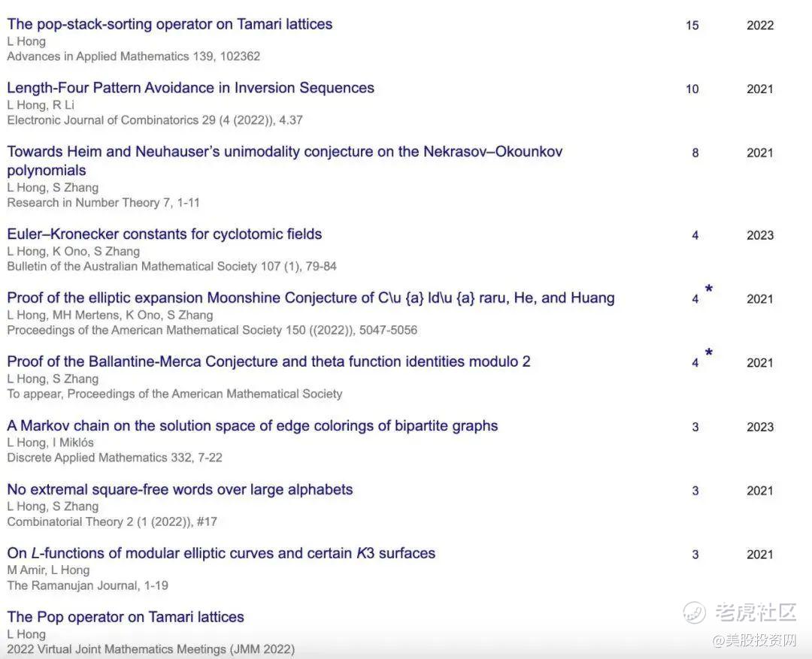This screenshot has height=659, width=812.
Task: View the 3 citations of K3 surfaces paper
Action: pos(695,555)
